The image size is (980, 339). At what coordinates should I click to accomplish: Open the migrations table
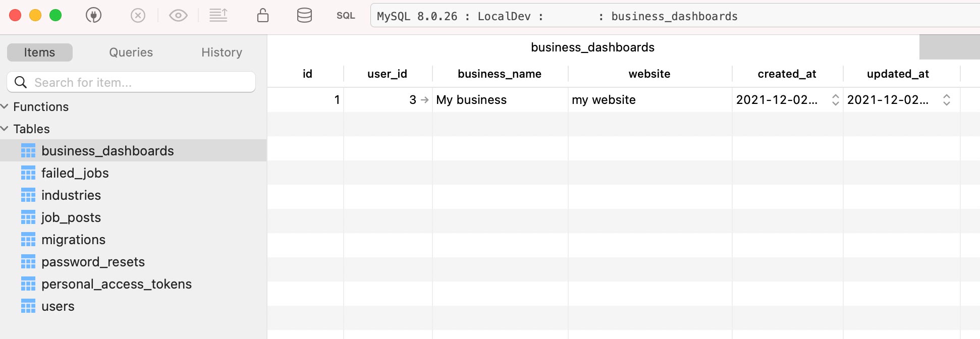click(133, 239)
